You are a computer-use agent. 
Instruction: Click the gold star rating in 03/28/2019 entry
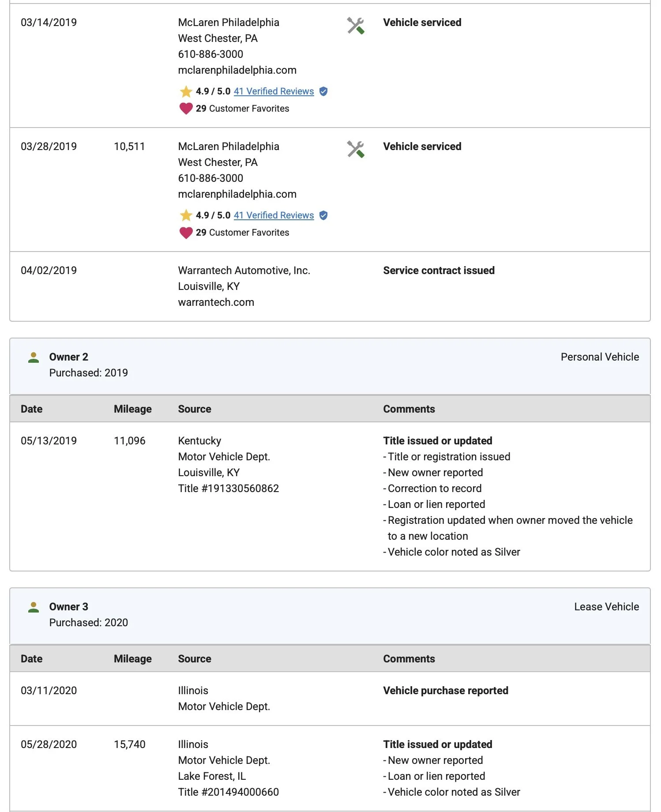[186, 215]
